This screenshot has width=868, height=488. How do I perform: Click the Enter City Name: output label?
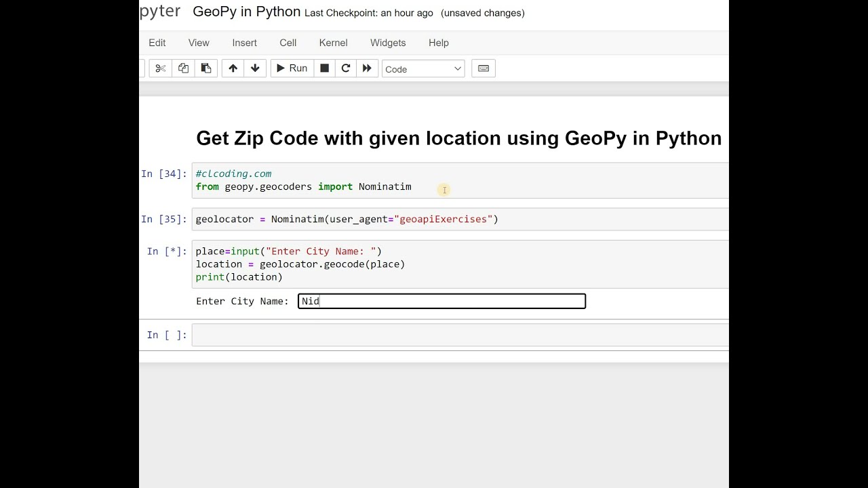click(x=243, y=301)
